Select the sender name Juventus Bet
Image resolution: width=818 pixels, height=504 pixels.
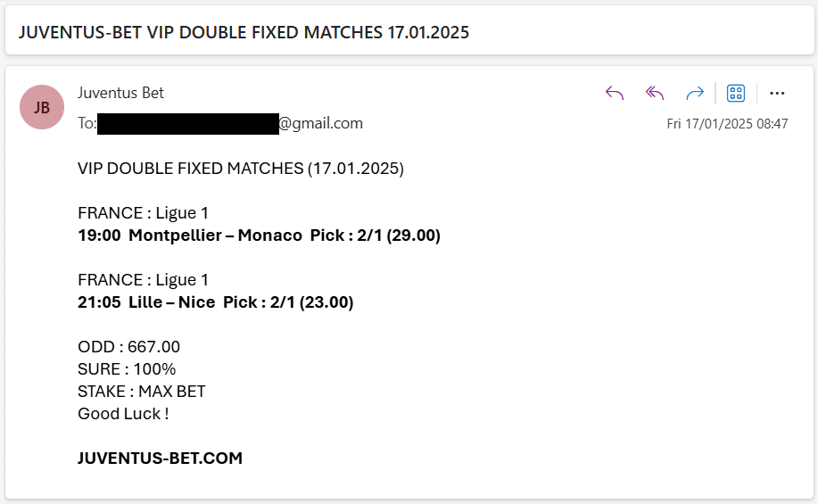click(x=120, y=93)
